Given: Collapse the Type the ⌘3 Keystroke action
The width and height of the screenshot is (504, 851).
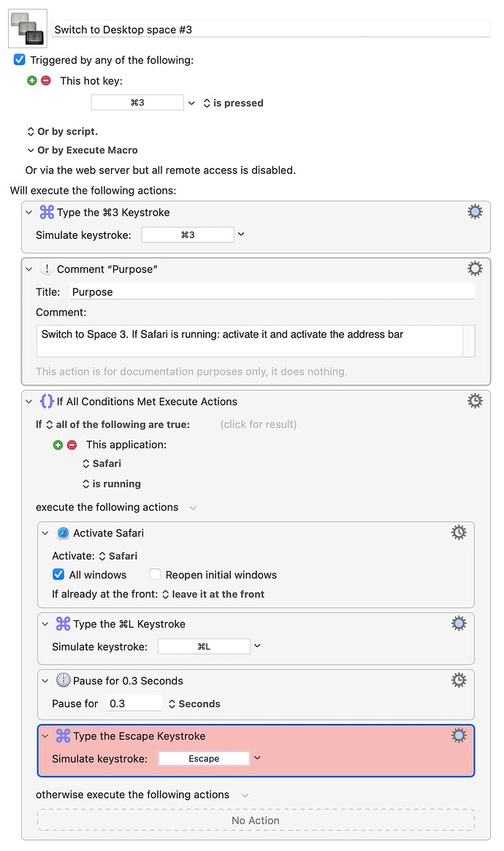Looking at the screenshot, I should click(28, 213).
